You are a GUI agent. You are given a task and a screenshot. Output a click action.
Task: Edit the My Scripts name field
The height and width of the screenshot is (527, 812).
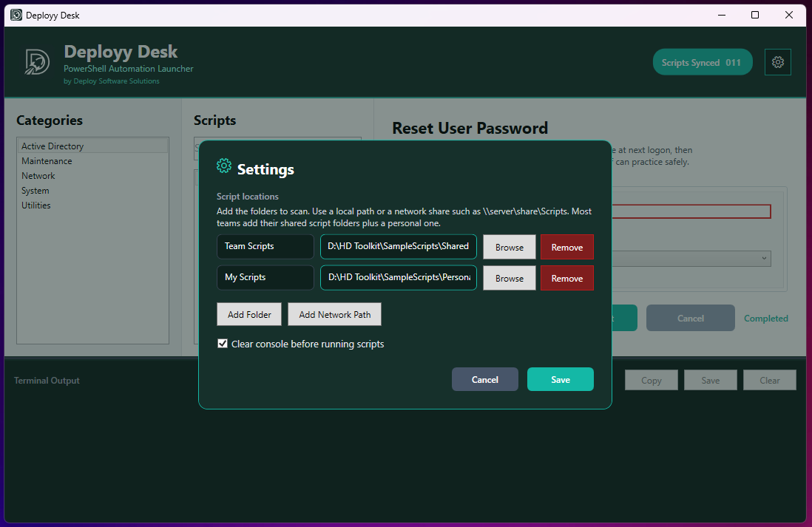265,277
